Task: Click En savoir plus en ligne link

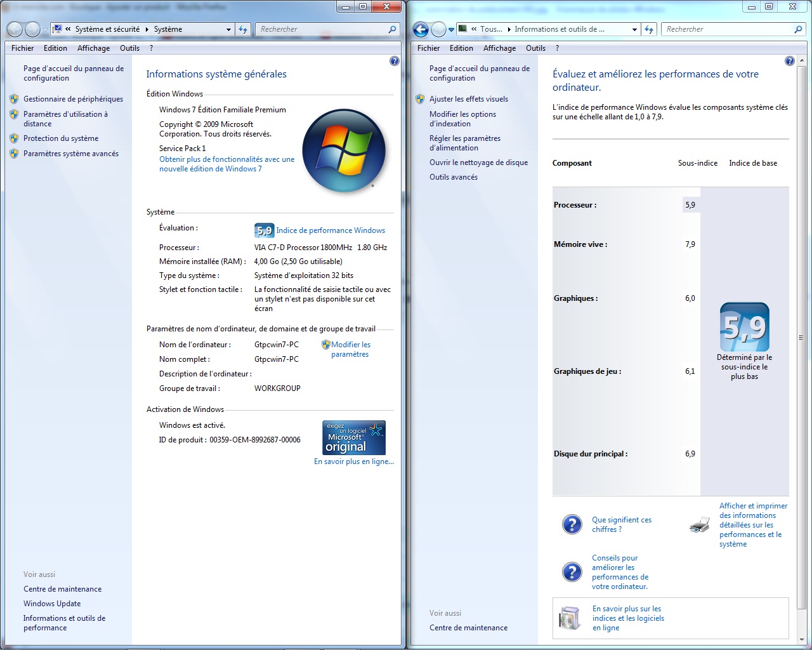Action: pos(354,461)
